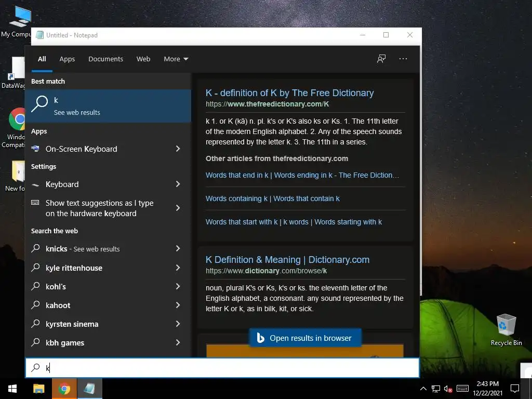This screenshot has height=399, width=532.
Task: Click the magnifier icon beside knicks
Action: [36, 248]
